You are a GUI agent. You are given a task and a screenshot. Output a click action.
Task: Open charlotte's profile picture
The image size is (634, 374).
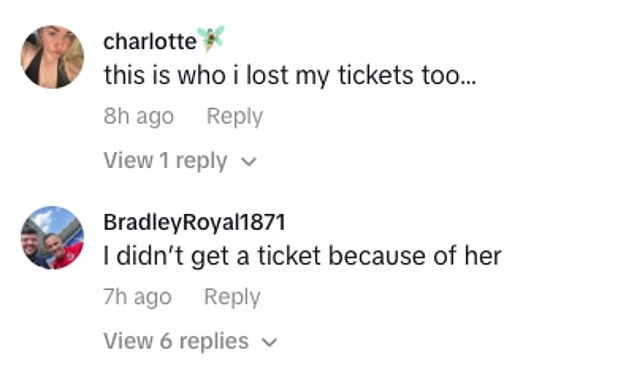[52, 57]
